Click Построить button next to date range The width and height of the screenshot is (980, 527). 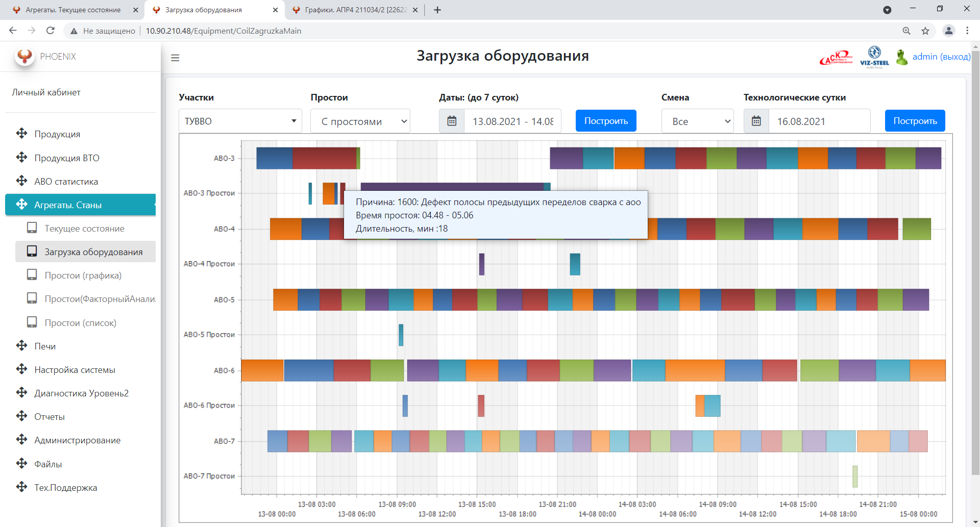pos(606,121)
